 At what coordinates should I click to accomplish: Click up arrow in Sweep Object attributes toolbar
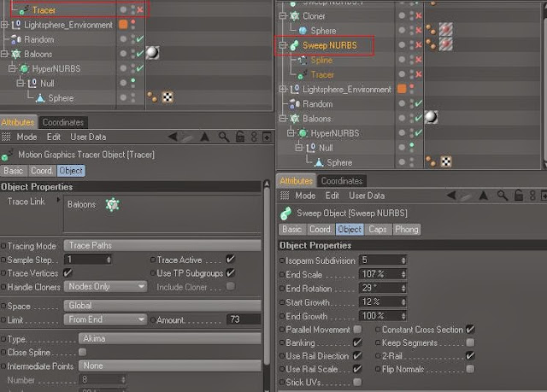[484, 195]
